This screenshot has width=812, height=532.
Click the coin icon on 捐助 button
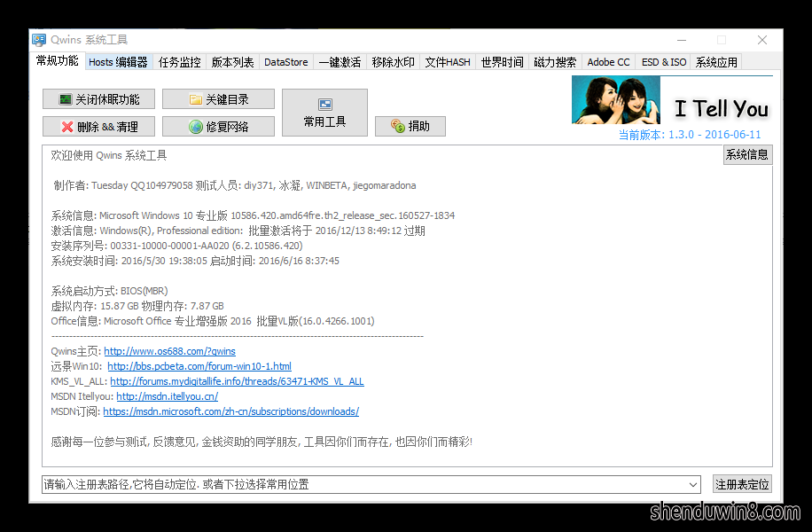click(x=398, y=126)
